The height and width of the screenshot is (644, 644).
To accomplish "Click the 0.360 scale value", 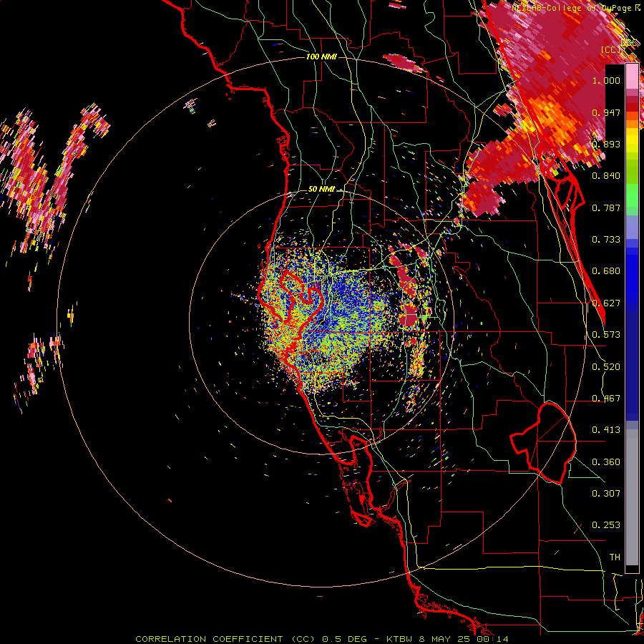I will click(x=606, y=462).
